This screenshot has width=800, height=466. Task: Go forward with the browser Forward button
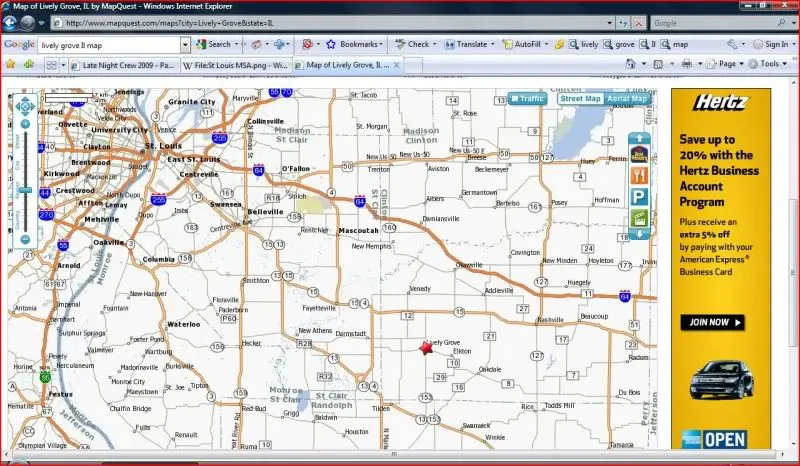pos(28,23)
